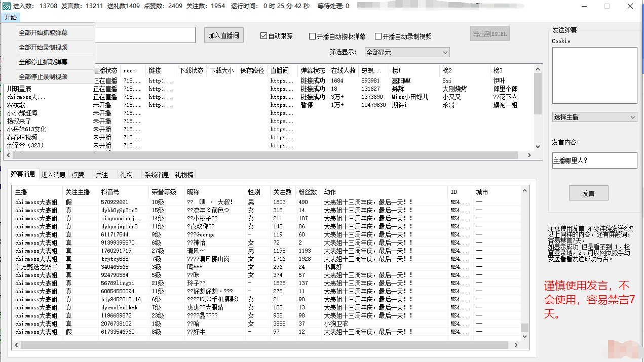Click inside the Cookie text area

tap(595, 74)
